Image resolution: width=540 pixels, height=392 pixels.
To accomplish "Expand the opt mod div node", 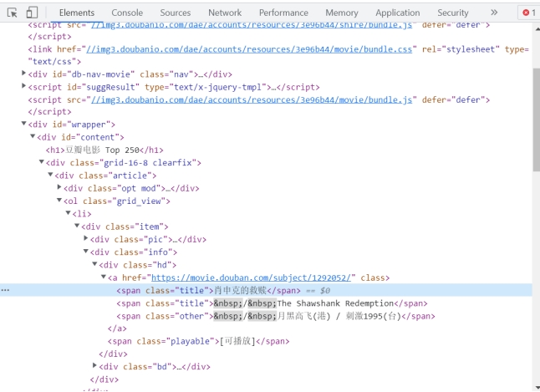I will pos(59,187).
